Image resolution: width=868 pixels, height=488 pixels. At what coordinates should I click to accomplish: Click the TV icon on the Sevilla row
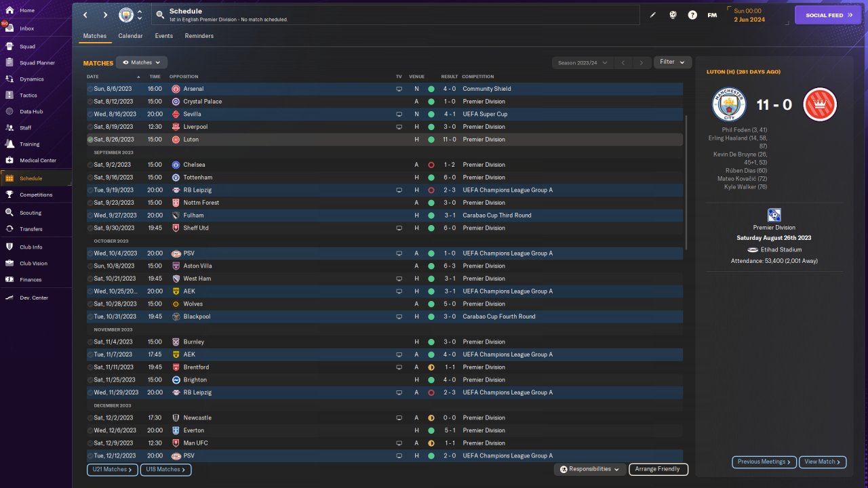pyautogui.click(x=399, y=114)
